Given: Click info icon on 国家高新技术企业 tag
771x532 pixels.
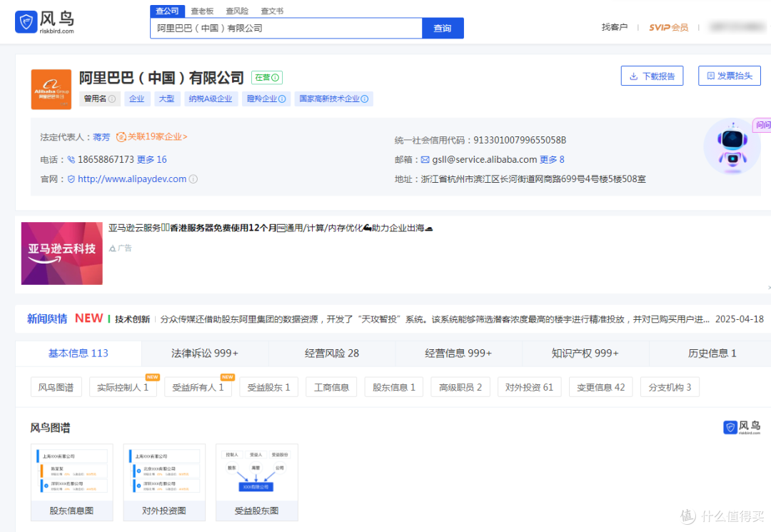Looking at the screenshot, I should pyautogui.click(x=365, y=99).
